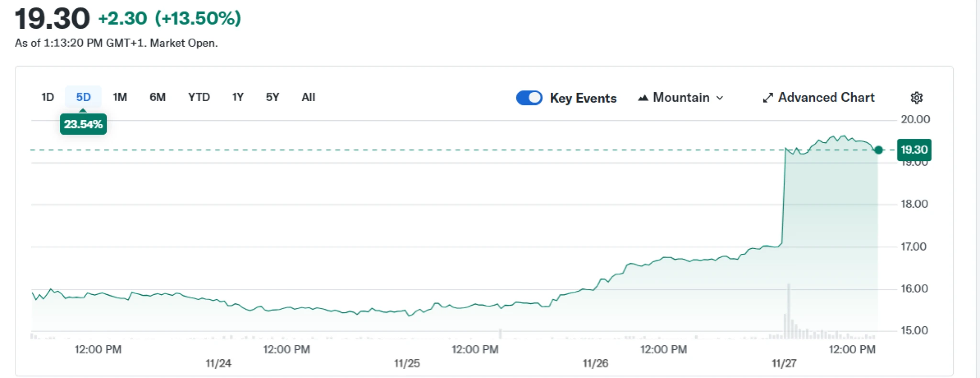Toggle the Key Events switch off
The height and width of the screenshot is (378, 980).
point(529,98)
